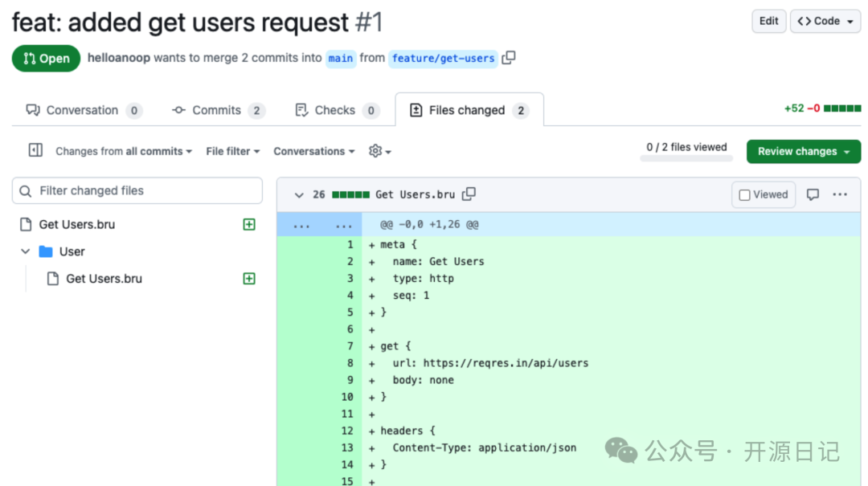Open the main branch link
The height and width of the screenshot is (486, 868).
click(341, 59)
